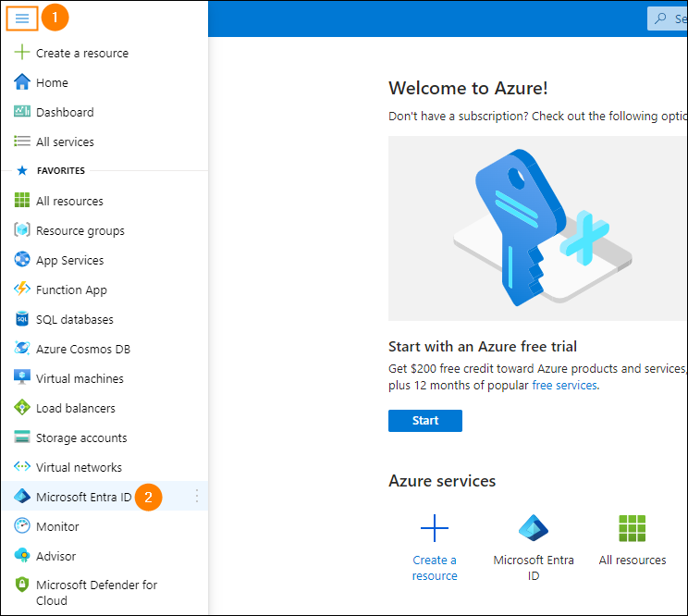Follow the free services link

[564, 386]
